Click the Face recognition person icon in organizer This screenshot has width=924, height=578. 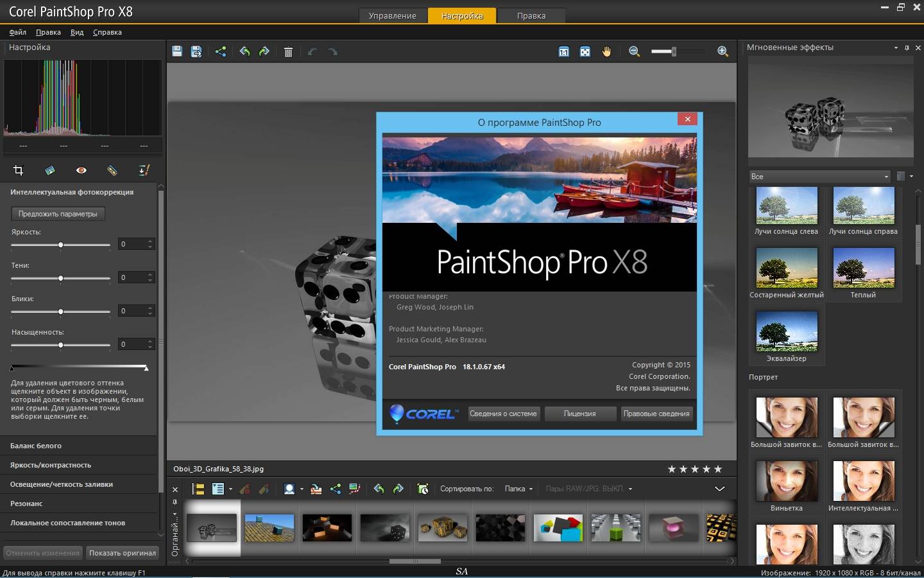(289, 489)
